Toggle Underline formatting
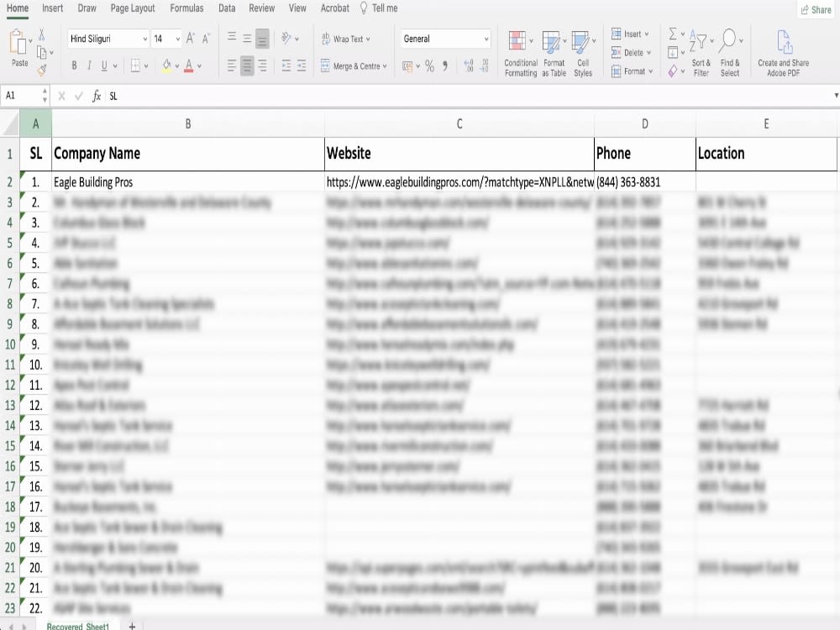Screen dimensions: 840x630 [x=104, y=66]
